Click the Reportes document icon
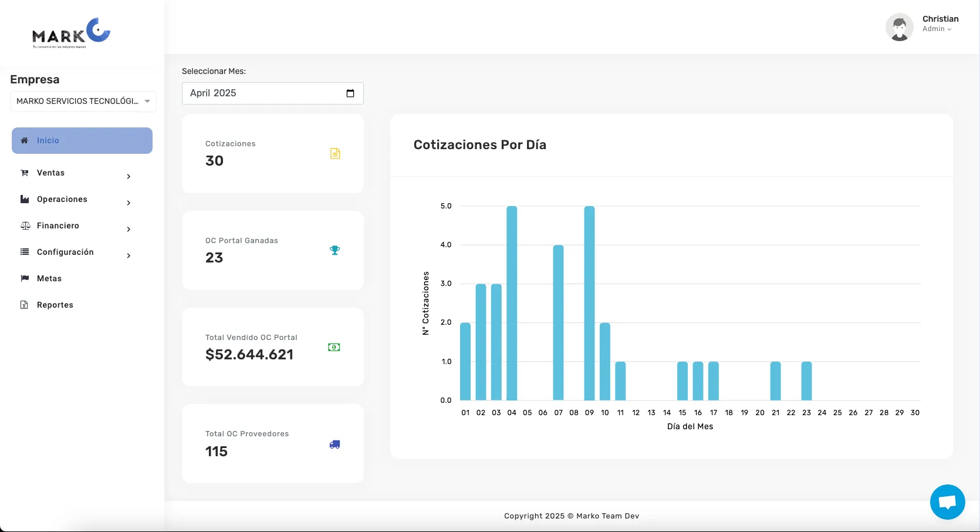 pos(24,305)
